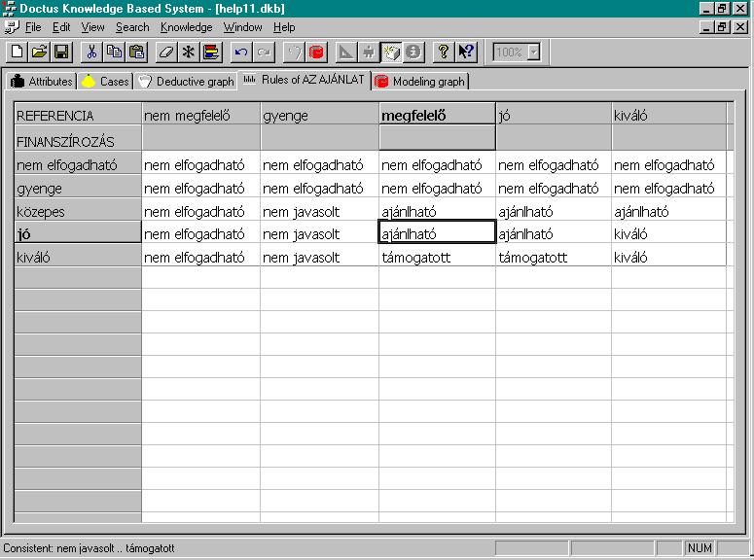
Task: Click status bar text 'Consistent: nem javasolt .. támogatott'
Action: click(89, 548)
